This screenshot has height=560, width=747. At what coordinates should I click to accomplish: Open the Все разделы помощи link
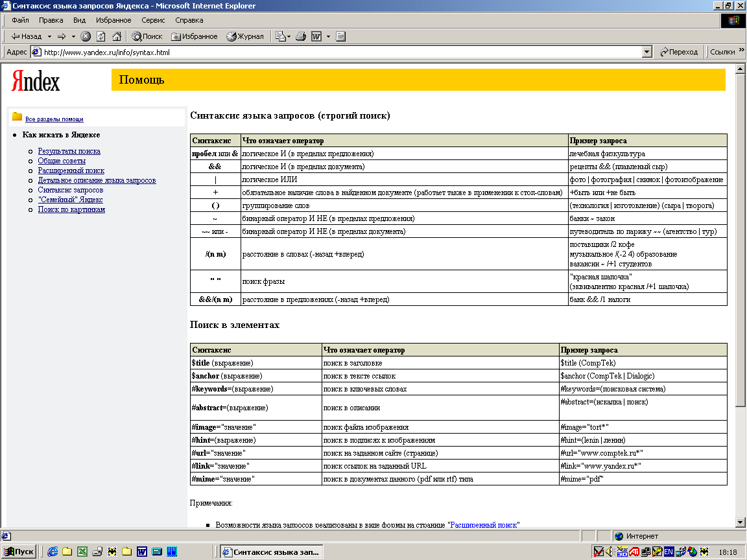54,119
